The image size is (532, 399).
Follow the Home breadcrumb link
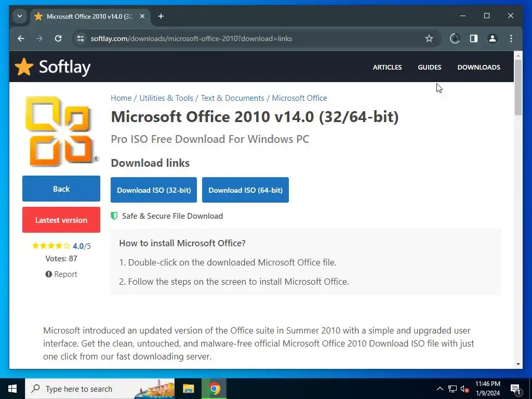[x=121, y=98]
